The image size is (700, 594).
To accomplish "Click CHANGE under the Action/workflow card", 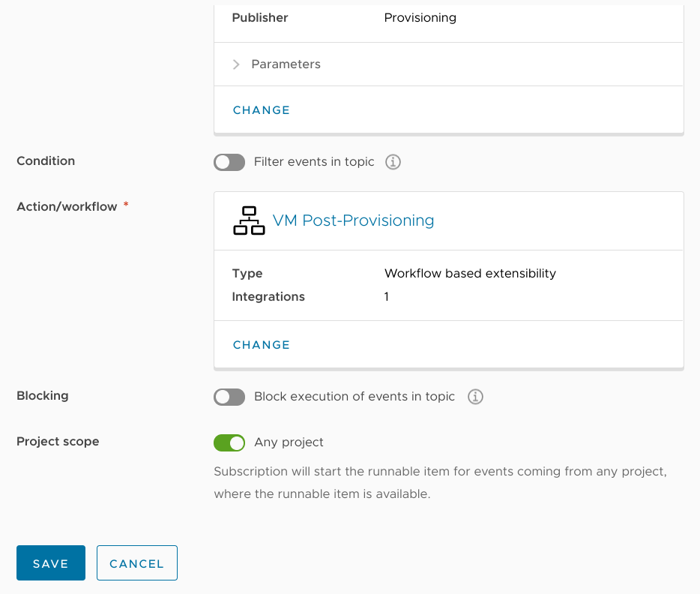I will (x=262, y=345).
